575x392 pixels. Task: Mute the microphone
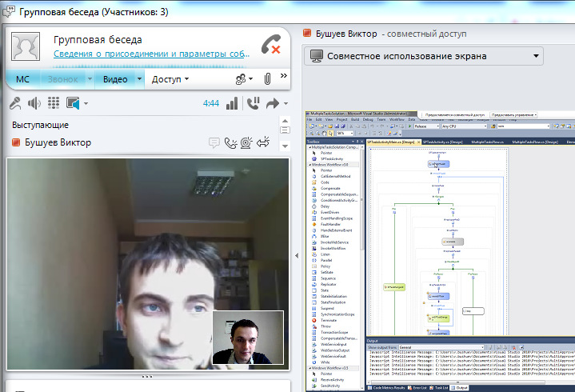pos(15,103)
